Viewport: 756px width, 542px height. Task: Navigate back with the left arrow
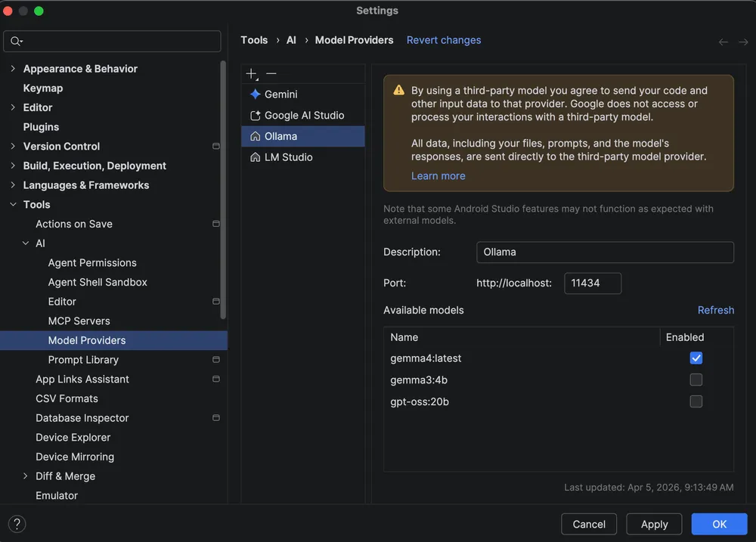pos(723,42)
